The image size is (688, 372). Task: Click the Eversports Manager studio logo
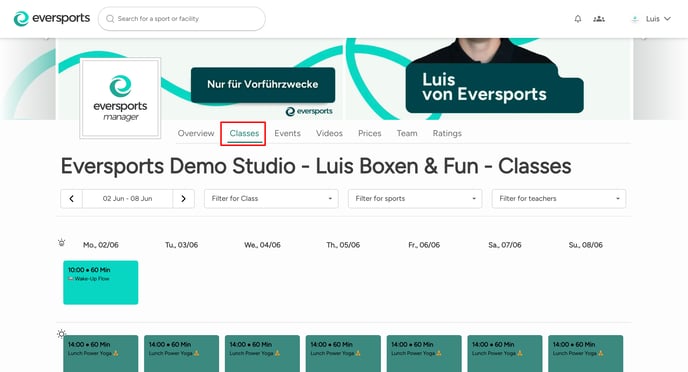coord(120,98)
